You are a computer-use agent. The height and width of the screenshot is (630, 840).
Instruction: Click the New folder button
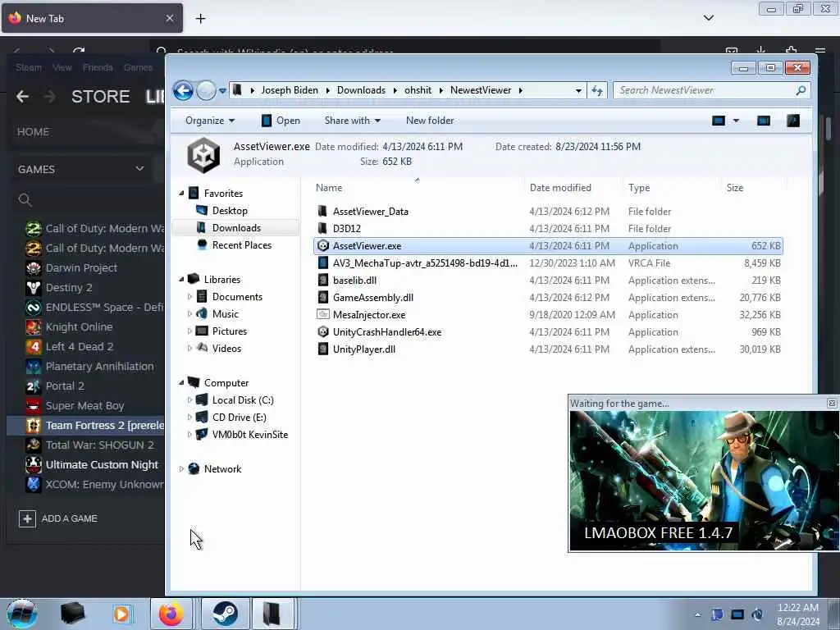(430, 121)
